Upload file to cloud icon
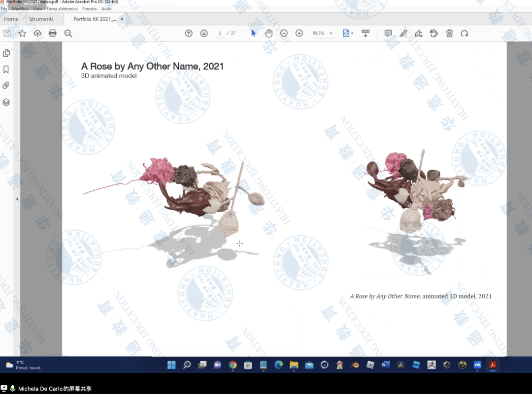532x394 pixels. pos(37,34)
